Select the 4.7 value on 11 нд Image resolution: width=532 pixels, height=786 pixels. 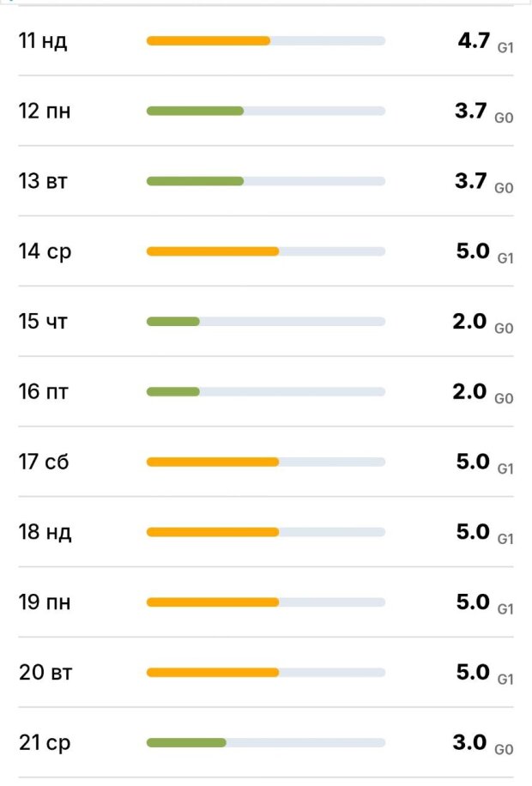point(474,40)
